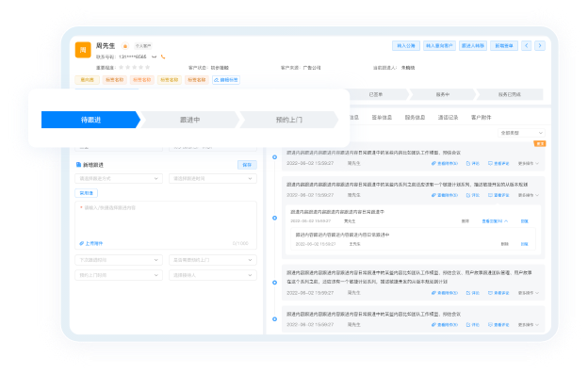Click 删除 on the 王先生 nested reply
This screenshot has width=588, height=374.
coord(505,244)
